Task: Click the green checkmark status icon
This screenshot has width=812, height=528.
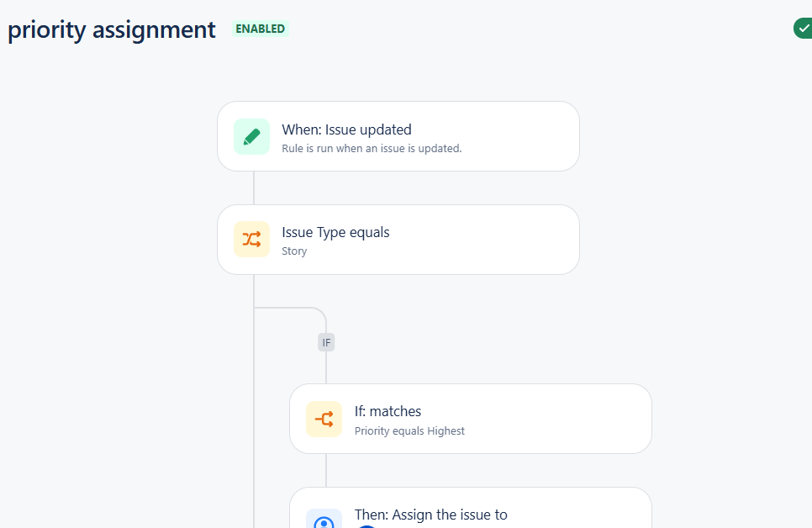Action: pos(804,29)
